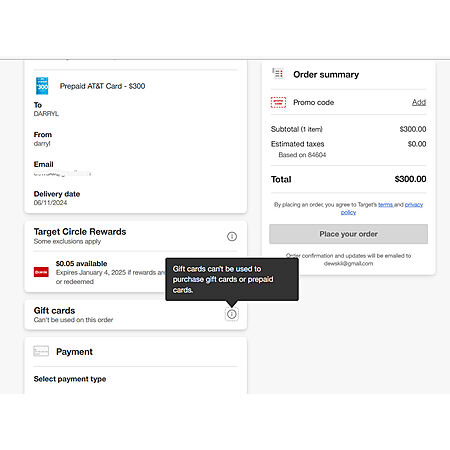450x450 pixels.
Task: Click the Can't be used on this order text
Action: (73, 320)
